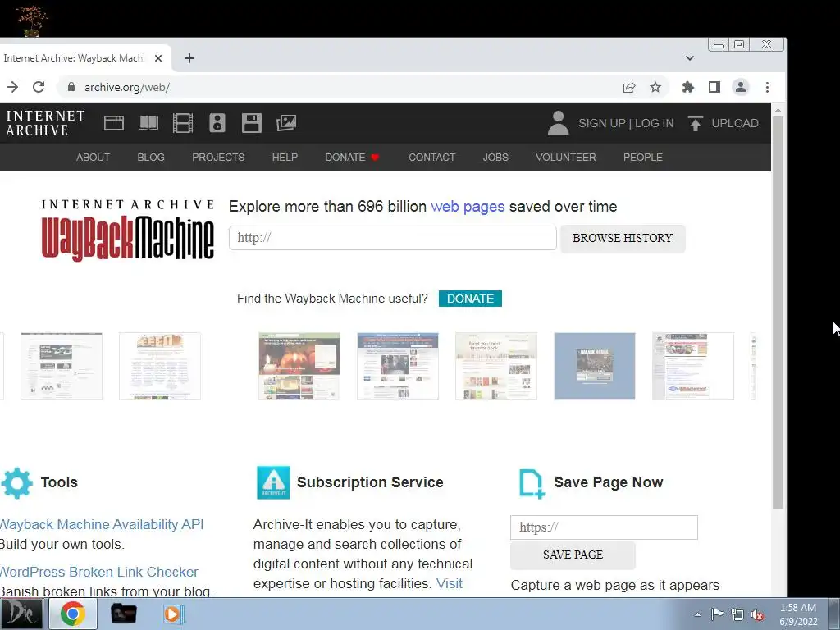Share this page via the share icon

[629, 87]
